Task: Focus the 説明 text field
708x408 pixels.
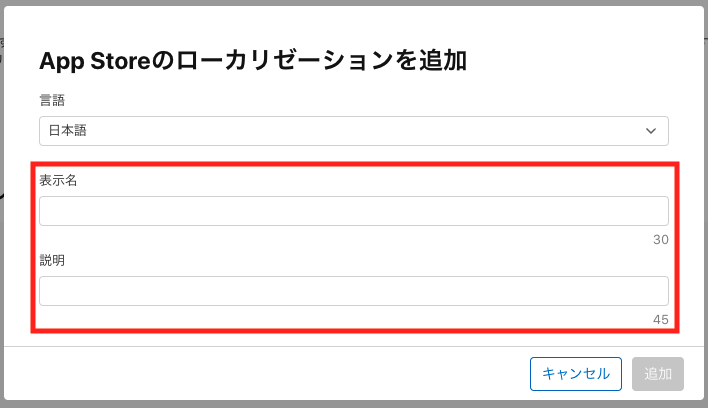Action: pos(353,291)
